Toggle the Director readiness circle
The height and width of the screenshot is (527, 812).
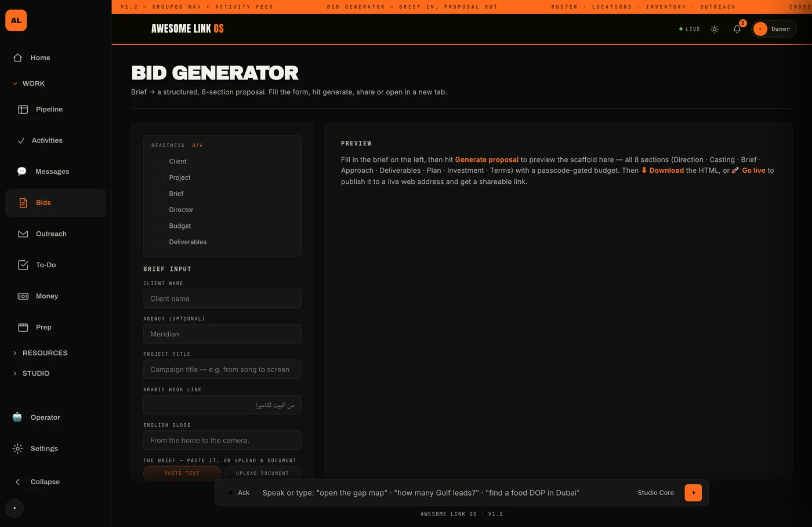(x=160, y=210)
